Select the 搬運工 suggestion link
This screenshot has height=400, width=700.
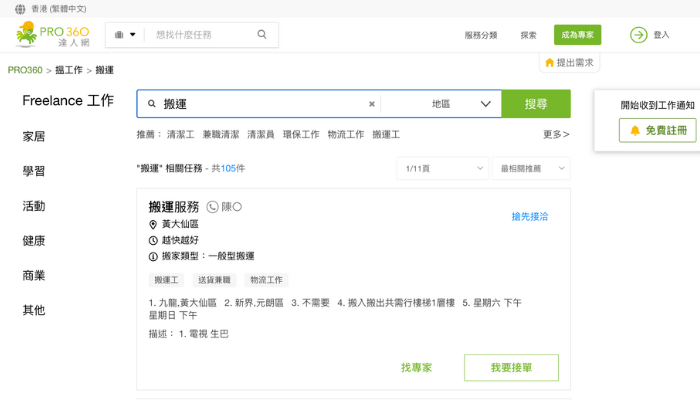386,134
